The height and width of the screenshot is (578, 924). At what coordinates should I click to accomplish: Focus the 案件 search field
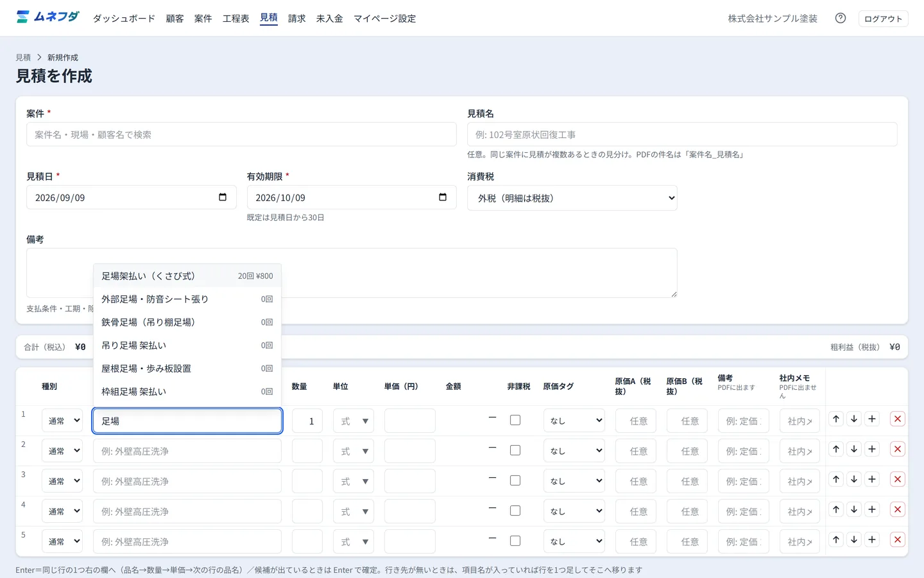click(x=241, y=134)
